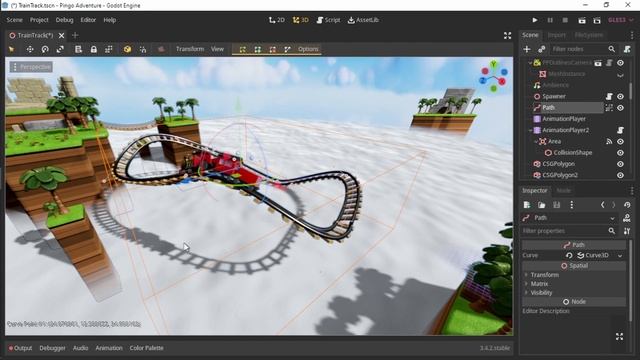
Task: Play a custom scene icon
Action: 597,20
